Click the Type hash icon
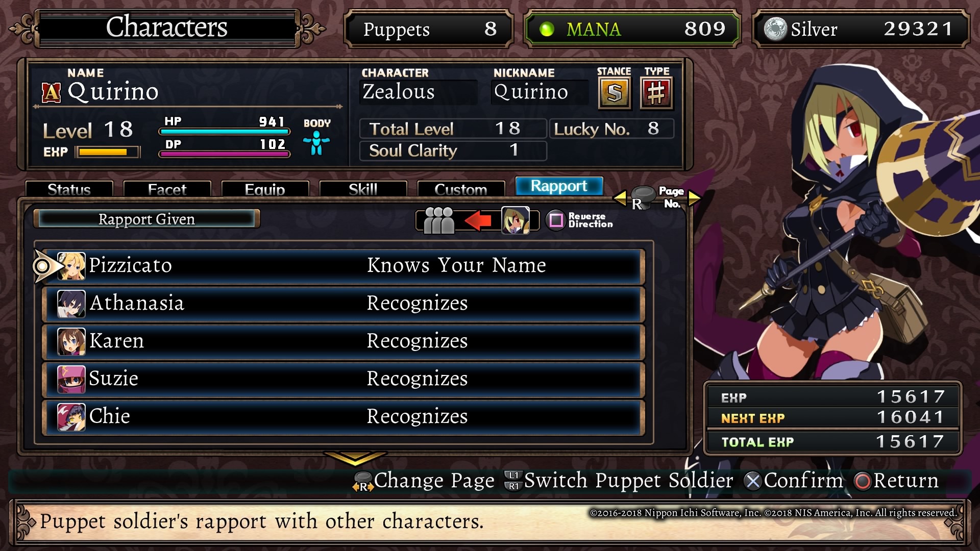This screenshot has width=980, height=551. pyautogui.click(x=656, y=93)
